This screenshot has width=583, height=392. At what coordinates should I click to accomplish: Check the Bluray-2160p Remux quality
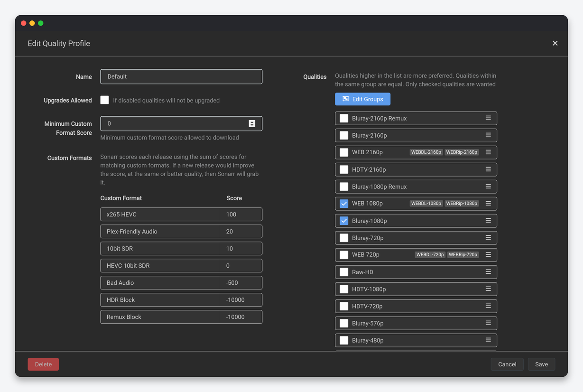coord(344,118)
